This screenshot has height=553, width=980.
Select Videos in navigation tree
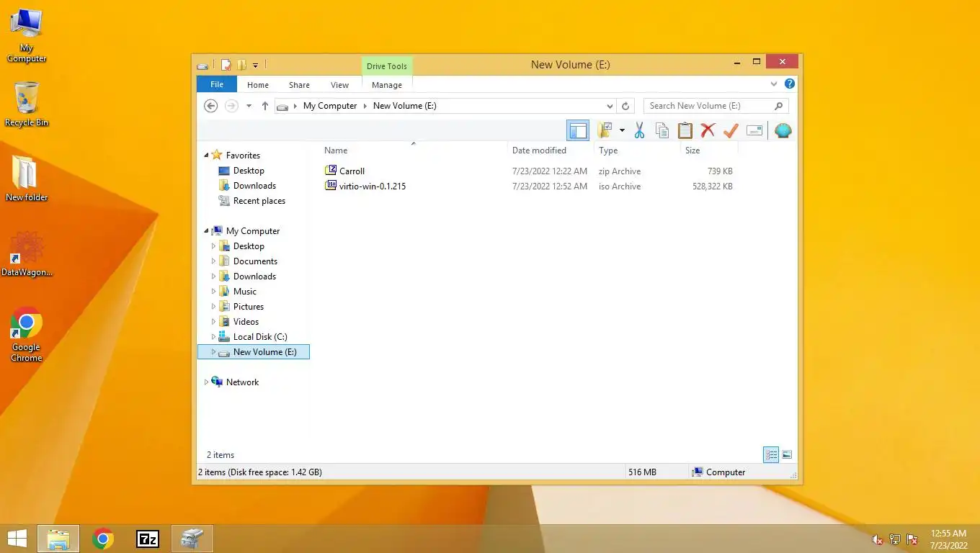tap(246, 322)
